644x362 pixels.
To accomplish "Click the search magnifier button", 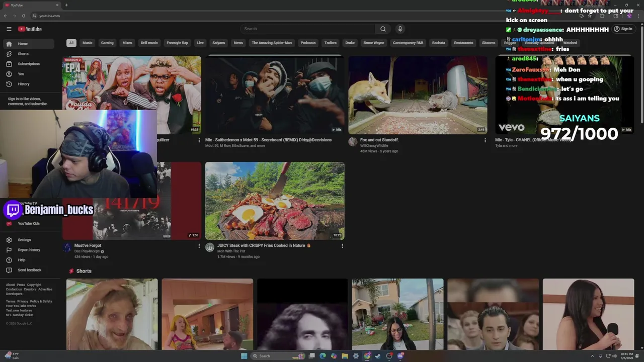I will pos(383,29).
